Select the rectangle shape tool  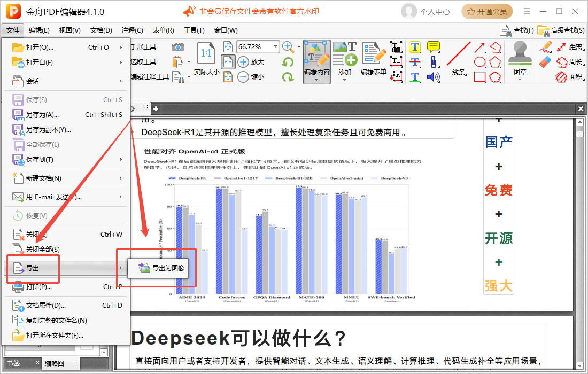tap(479, 77)
